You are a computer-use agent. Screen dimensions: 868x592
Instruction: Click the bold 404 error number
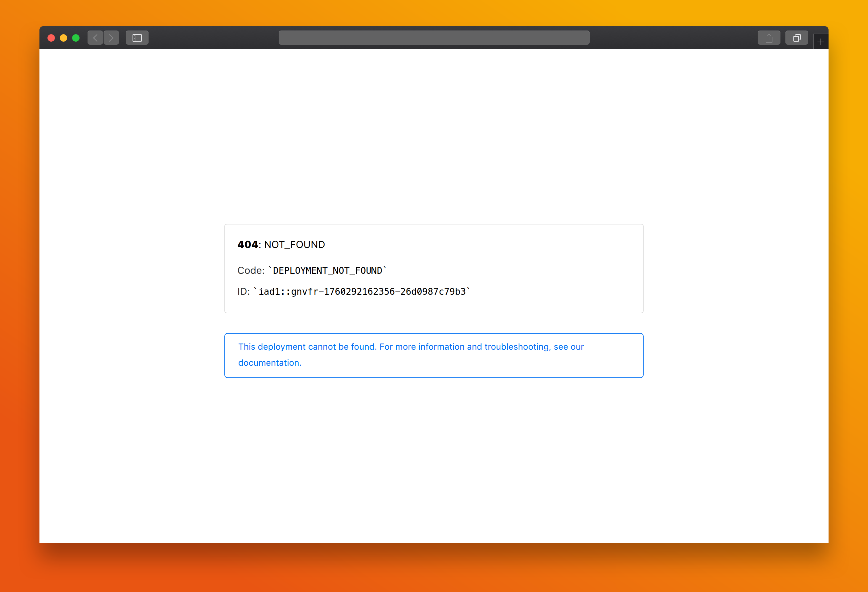tap(247, 245)
